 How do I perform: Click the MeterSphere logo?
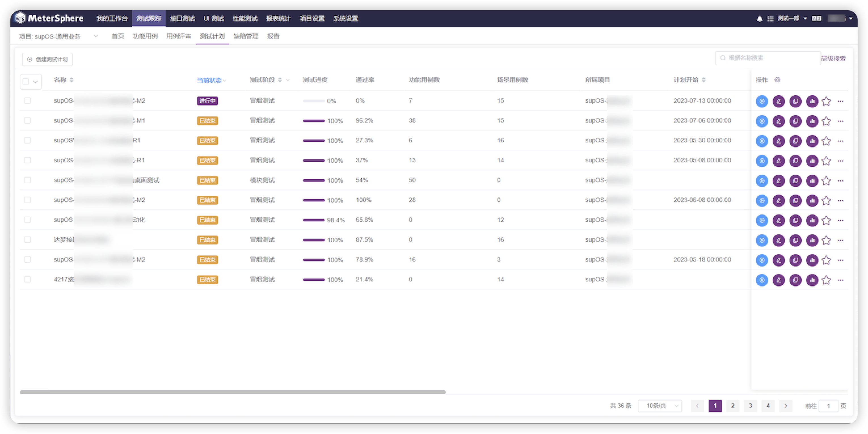click(50, 18)
